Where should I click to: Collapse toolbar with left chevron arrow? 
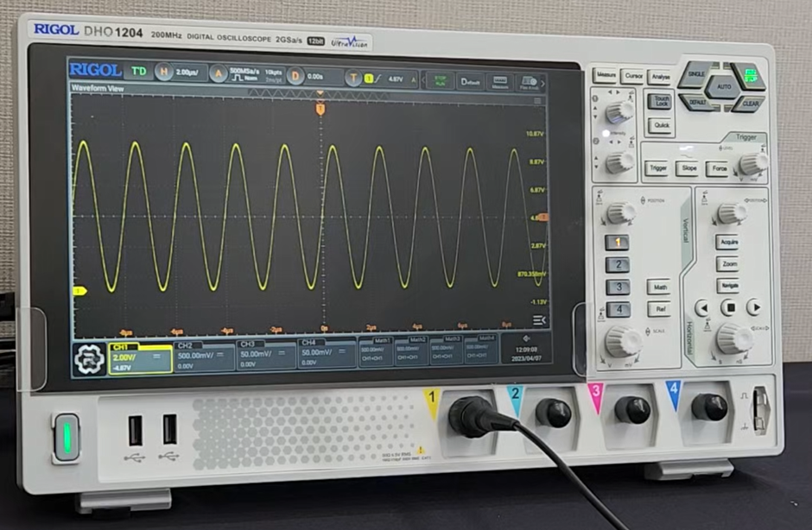(x=423, y=80)
